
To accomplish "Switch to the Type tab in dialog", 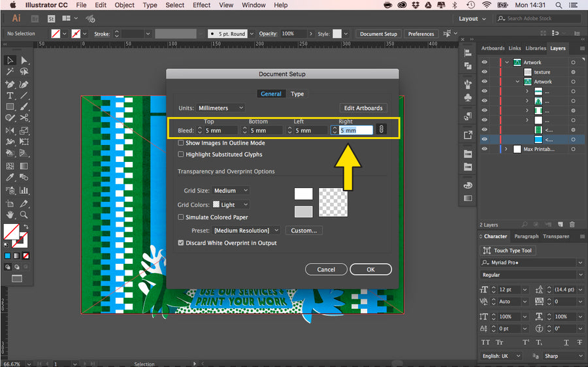I will 297,94.
